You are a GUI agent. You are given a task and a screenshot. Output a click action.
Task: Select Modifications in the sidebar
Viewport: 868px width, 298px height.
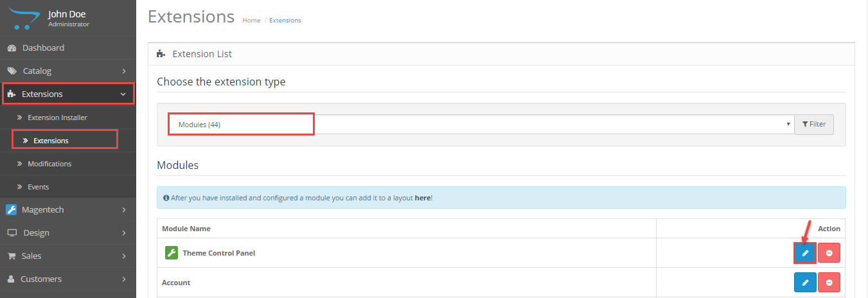(49, 164)
